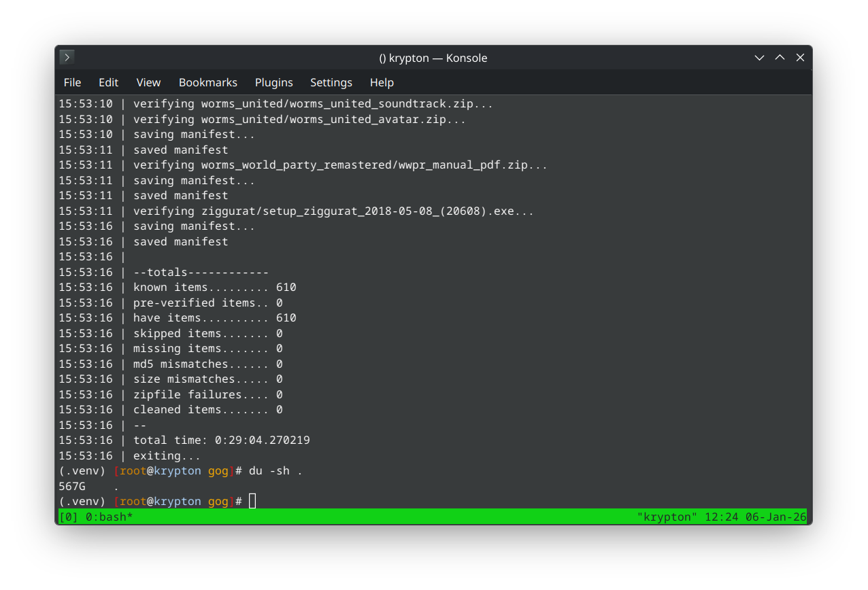The width and height of the screenshot is (868, 590).
Task: Open the Settings menu
Action: tap(331, 82)
